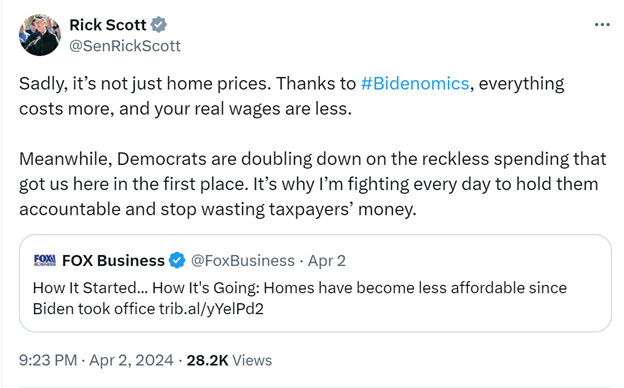Viewport: 624px width, 388px height.
Task: Click Rick Scott's profile avatar picture
Action: pos(40,35)
